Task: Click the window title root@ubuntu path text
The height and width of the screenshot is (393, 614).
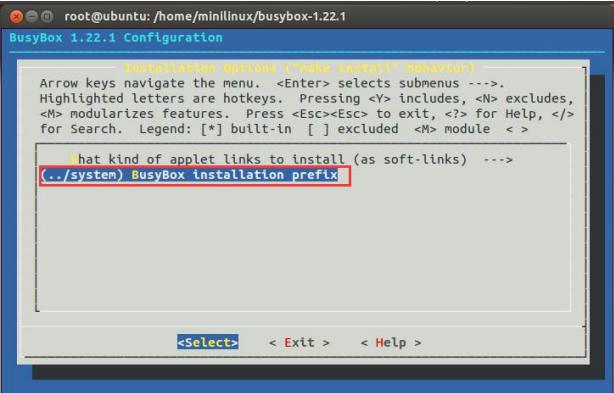Action: (x=205, y=16)
